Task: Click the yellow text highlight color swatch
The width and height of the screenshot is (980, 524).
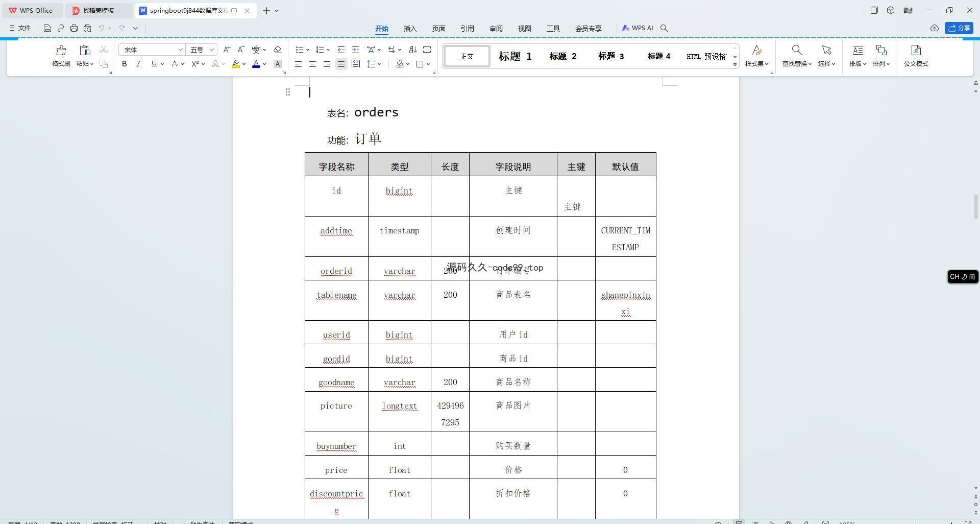Action: coord(235,64)
